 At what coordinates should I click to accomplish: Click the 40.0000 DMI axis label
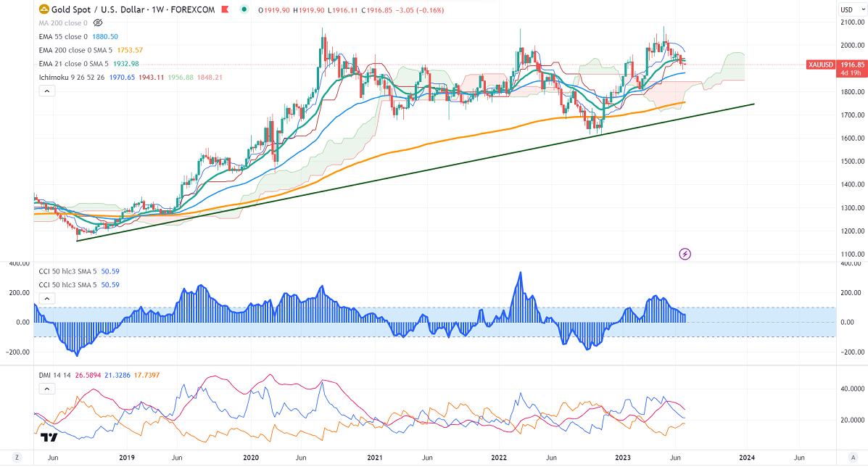click(x=853, y=389)
